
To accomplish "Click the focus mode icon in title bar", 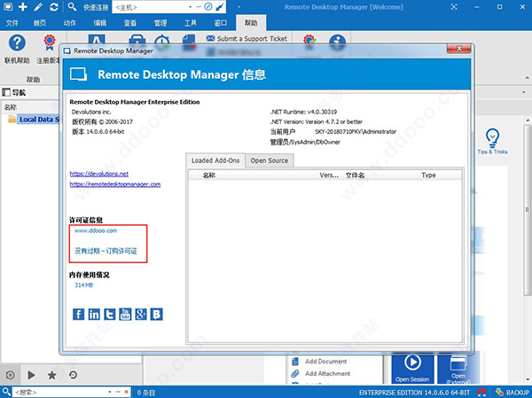I will [x=454, y=7].
